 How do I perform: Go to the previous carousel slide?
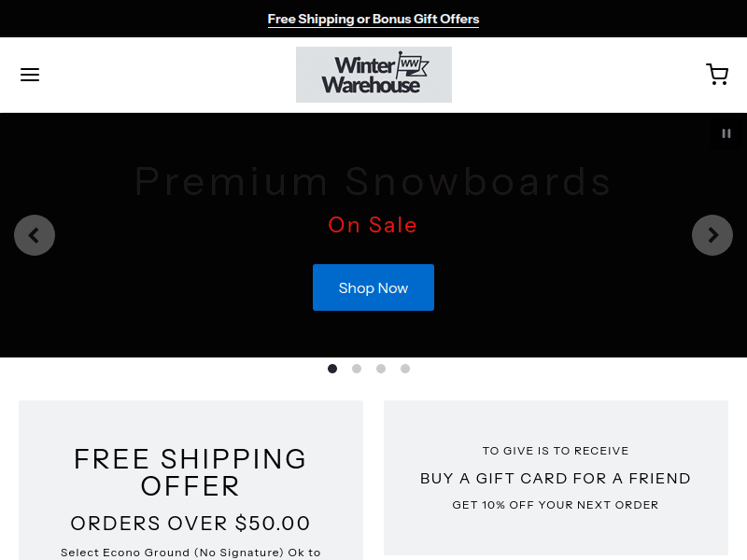pyautogui.click(x=35, y=235)
